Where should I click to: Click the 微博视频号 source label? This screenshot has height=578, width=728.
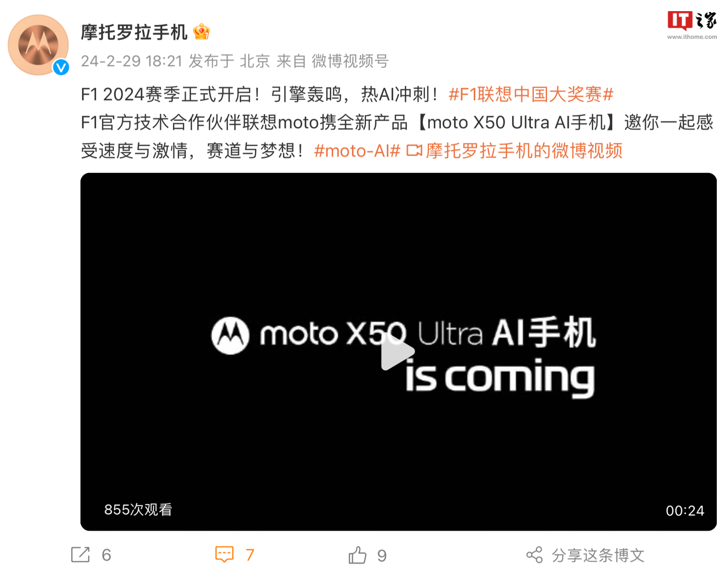pos(350,61)
